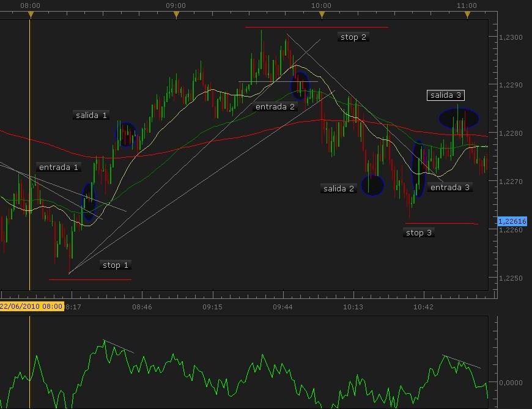The height and width of the screenshot is (409, 532).
Task: Select the 'stop 1' chart label
Action: click(116, 265)
